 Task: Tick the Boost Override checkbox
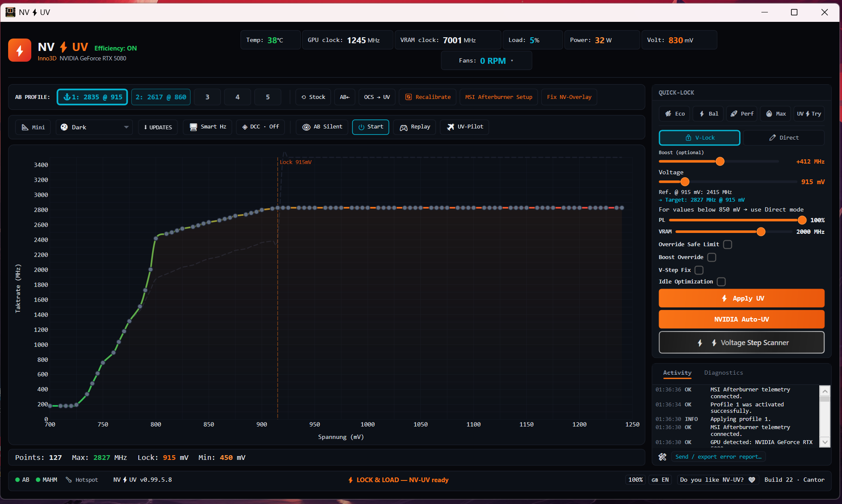click(712, 257)
